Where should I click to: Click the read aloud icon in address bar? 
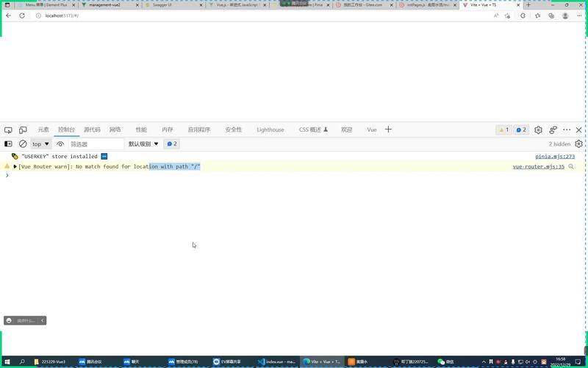tap(495, 15)
